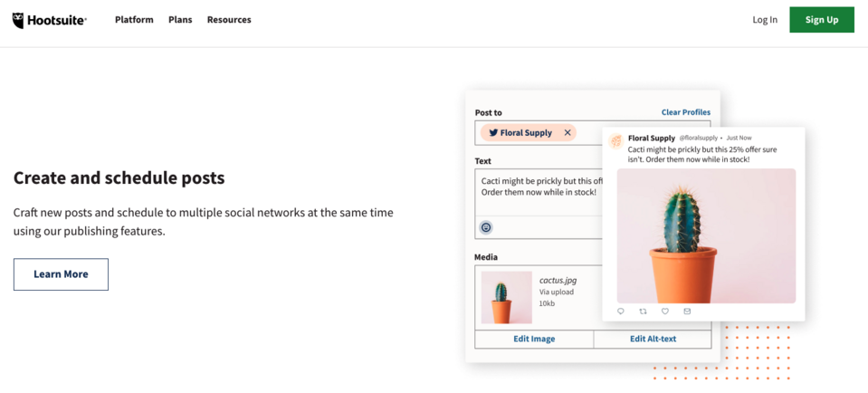Open the emoji picker in Text box
868x393 pixels.
pos(486,227)
